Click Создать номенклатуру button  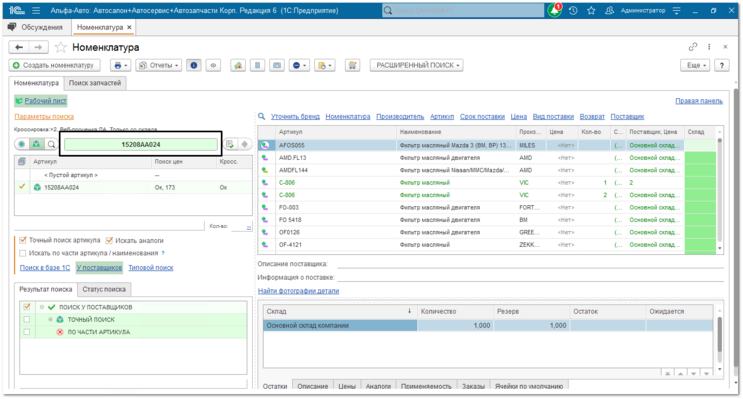point(54,65)
